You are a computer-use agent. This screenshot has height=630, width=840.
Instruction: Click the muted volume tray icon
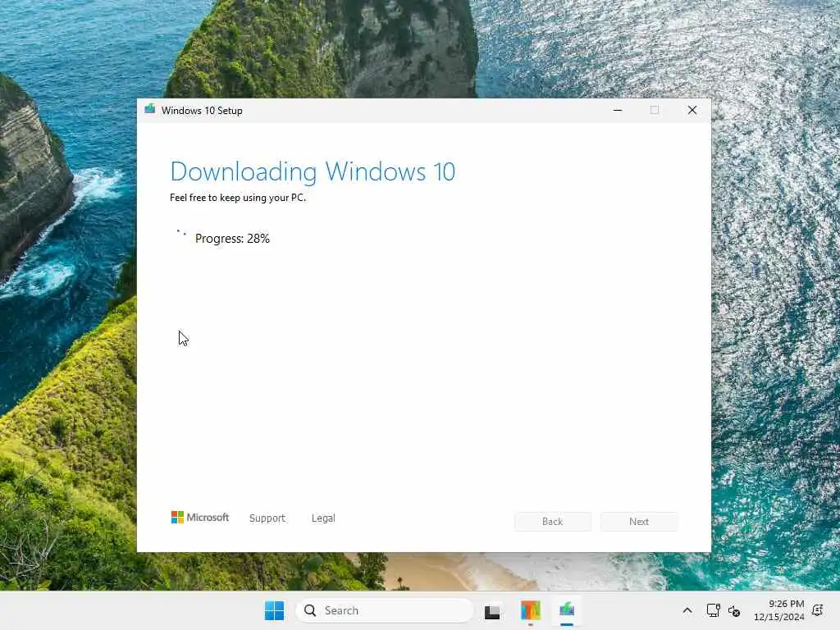point(734,610)
